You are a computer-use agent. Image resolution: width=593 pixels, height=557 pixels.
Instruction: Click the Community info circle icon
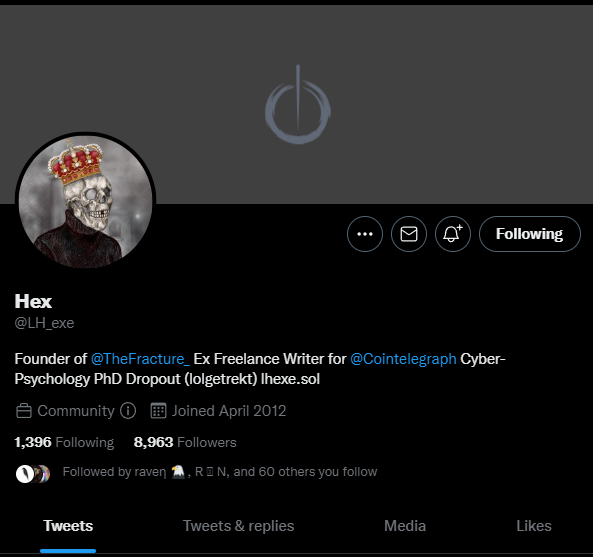[128, 411]
